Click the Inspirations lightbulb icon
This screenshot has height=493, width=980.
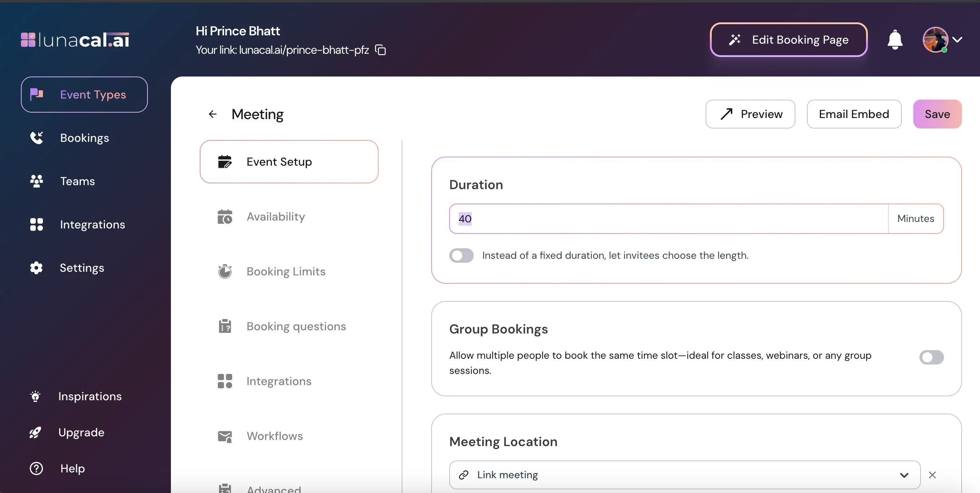coord(35,396)
